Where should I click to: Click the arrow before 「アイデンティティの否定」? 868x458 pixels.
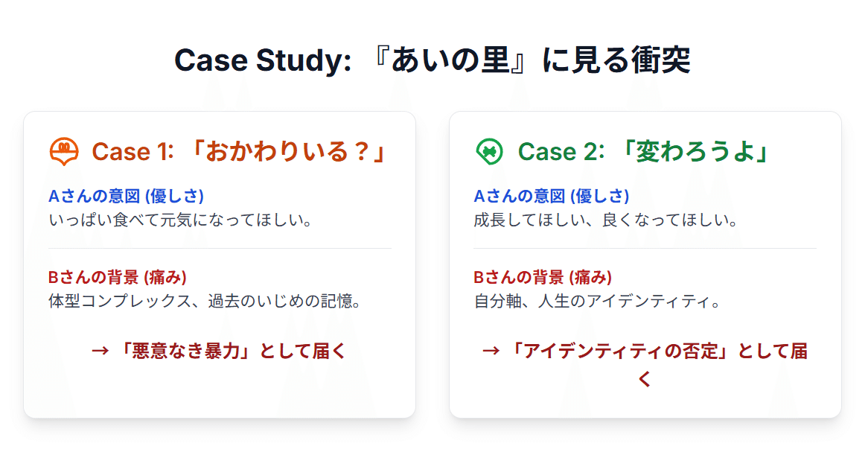[x=491, y=352]
